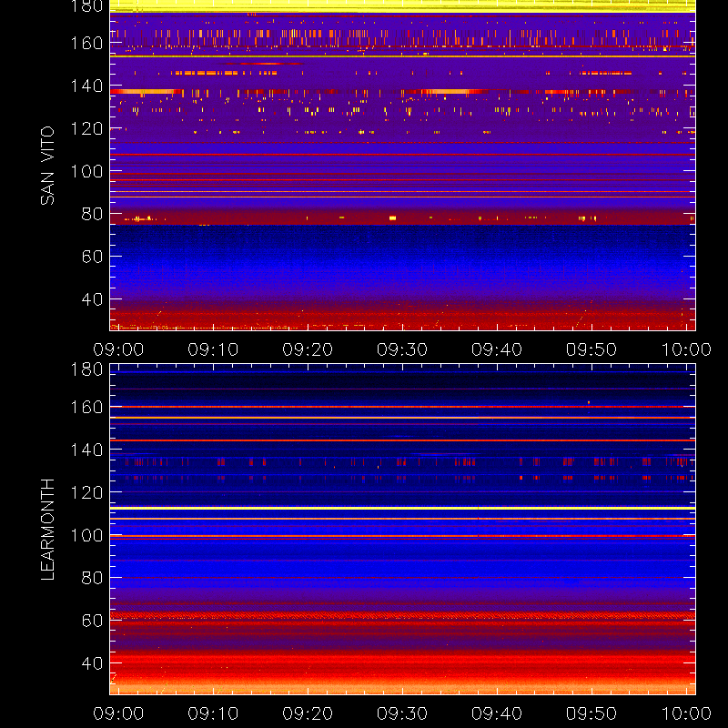The width and height of the screenshot is (728, 728).
Task: Pick the 40 tick label on Learmonth axis
Action: pos(93,663)
